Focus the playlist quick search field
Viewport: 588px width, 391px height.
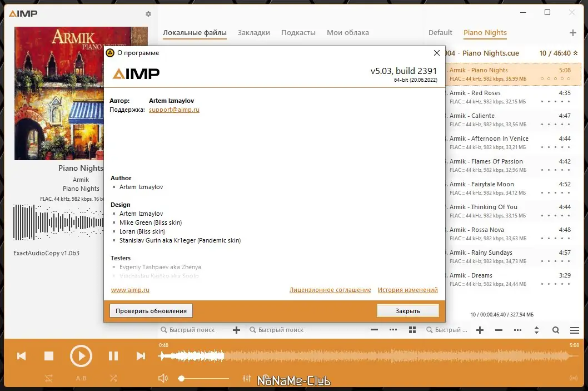[x=448, y=330]
